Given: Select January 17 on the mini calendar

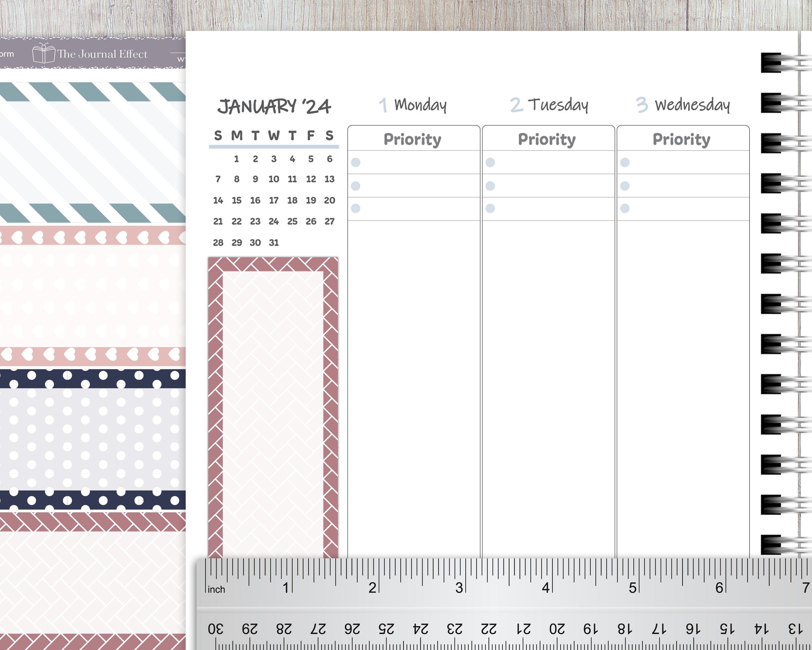Looking at the screenshot, I should pyautogui.click(x=274, y=200).
